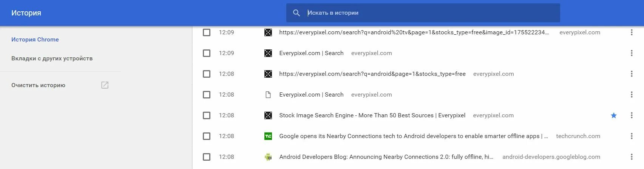Click favicon of 12:09 Everypixel.com Search entry

(268, 53)
